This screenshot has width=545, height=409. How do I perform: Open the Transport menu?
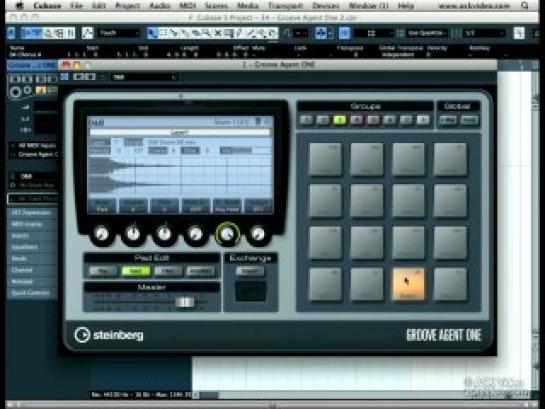286,6
